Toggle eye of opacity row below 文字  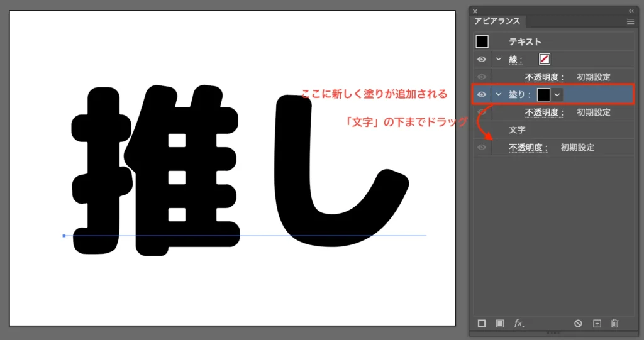(x=482, y=148)
